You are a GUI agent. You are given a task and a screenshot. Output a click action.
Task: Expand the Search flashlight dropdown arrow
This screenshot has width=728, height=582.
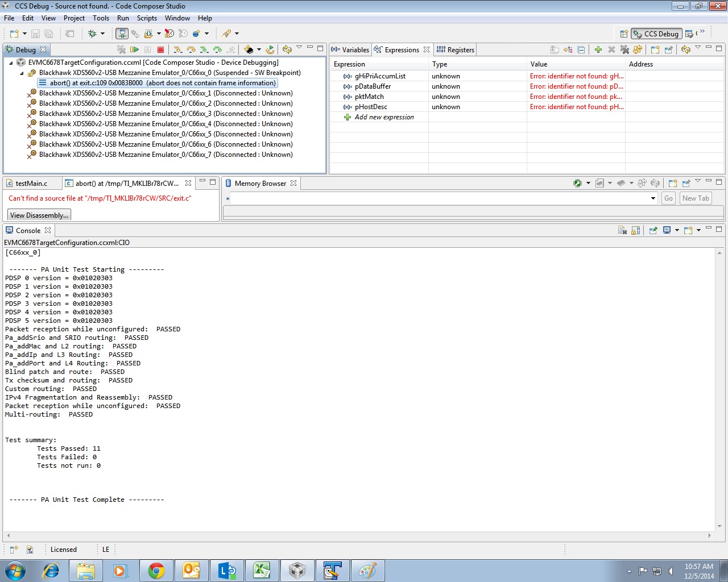[x=237, y=34]
